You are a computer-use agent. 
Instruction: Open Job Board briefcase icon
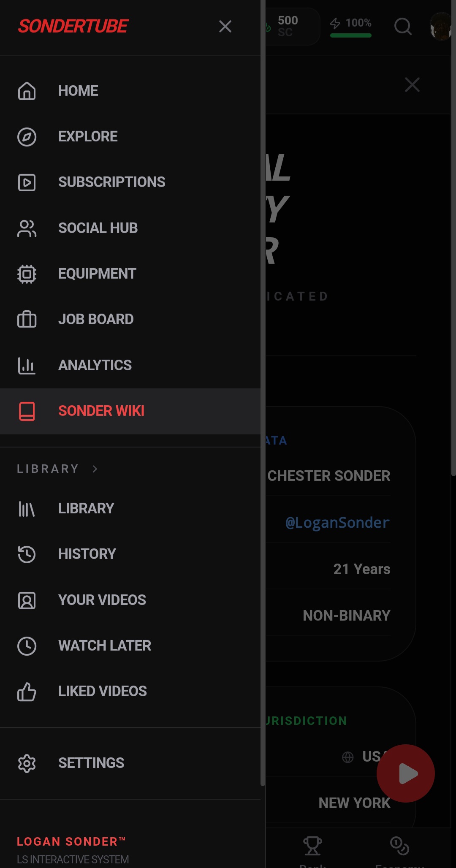(x=27, y=319)
